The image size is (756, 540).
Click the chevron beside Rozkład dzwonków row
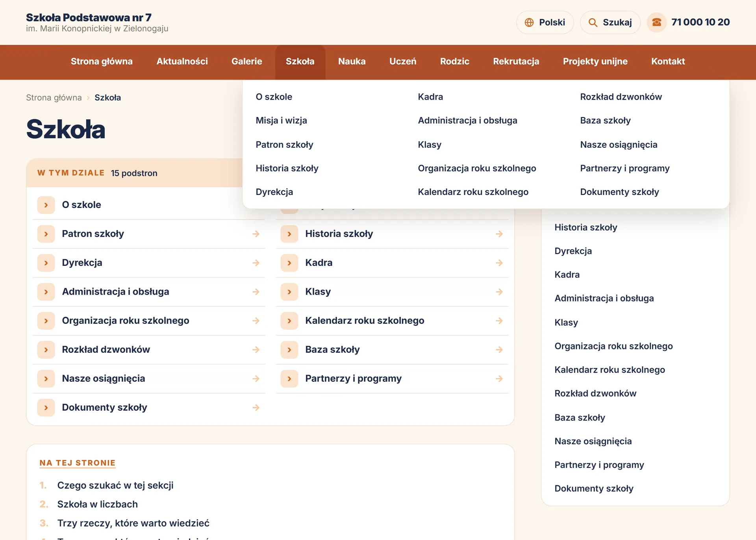(46, 350)
